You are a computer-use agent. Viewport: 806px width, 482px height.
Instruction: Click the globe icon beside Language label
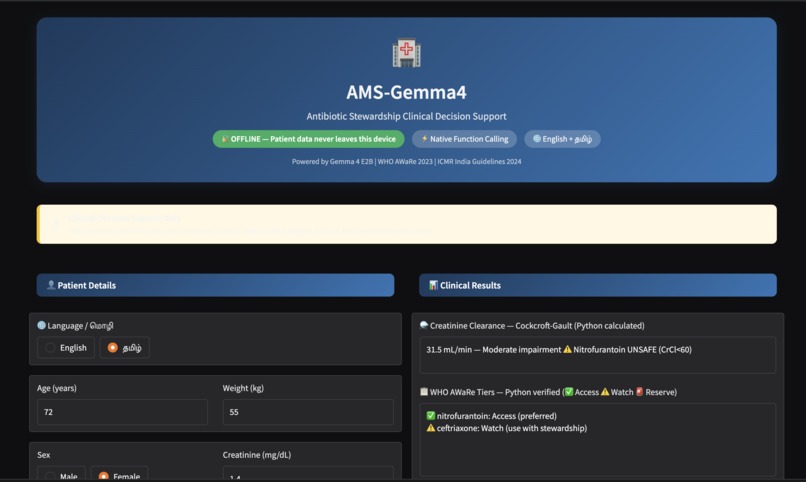tap(42, 325)
